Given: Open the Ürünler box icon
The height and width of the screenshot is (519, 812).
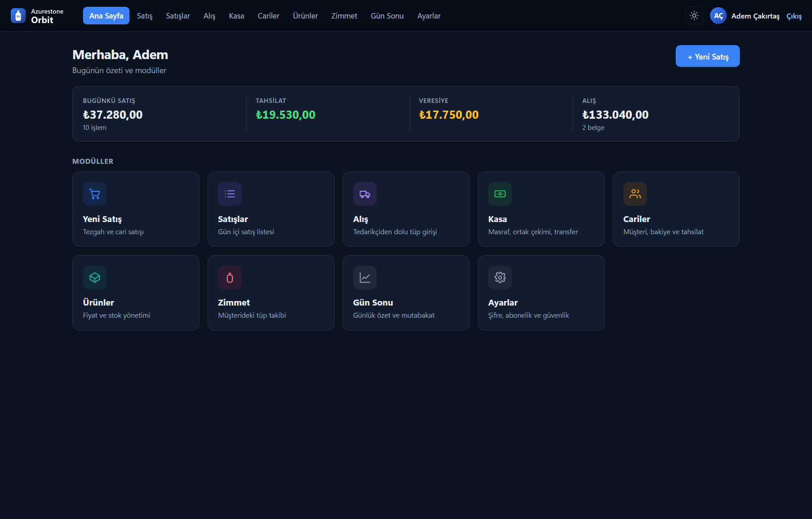Looking at the screenshot, I should click(95, 278).
